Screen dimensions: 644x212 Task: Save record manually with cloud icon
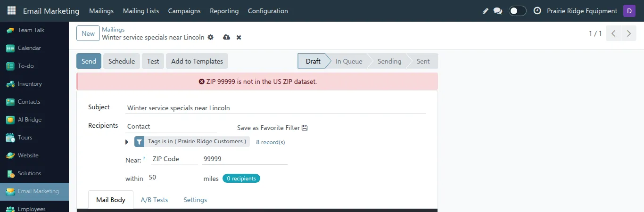point(227,37)
